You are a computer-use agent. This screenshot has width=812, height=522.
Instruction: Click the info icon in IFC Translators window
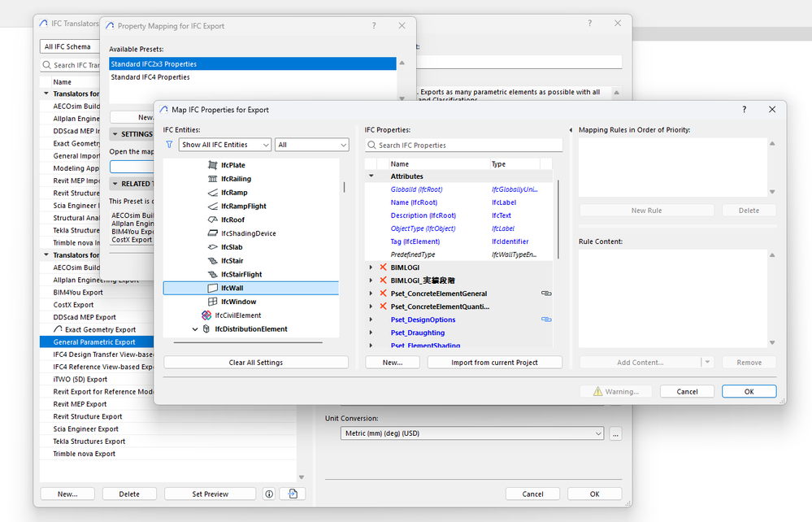269,494
